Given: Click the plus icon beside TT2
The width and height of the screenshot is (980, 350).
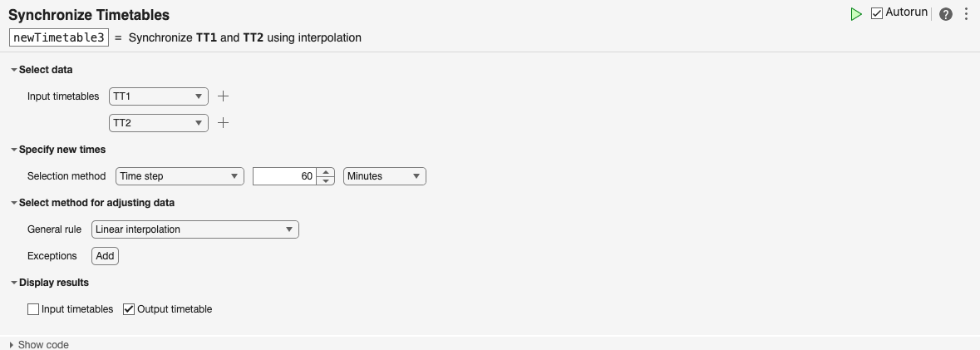Looking at the screenshot, I should coord(223,123).
